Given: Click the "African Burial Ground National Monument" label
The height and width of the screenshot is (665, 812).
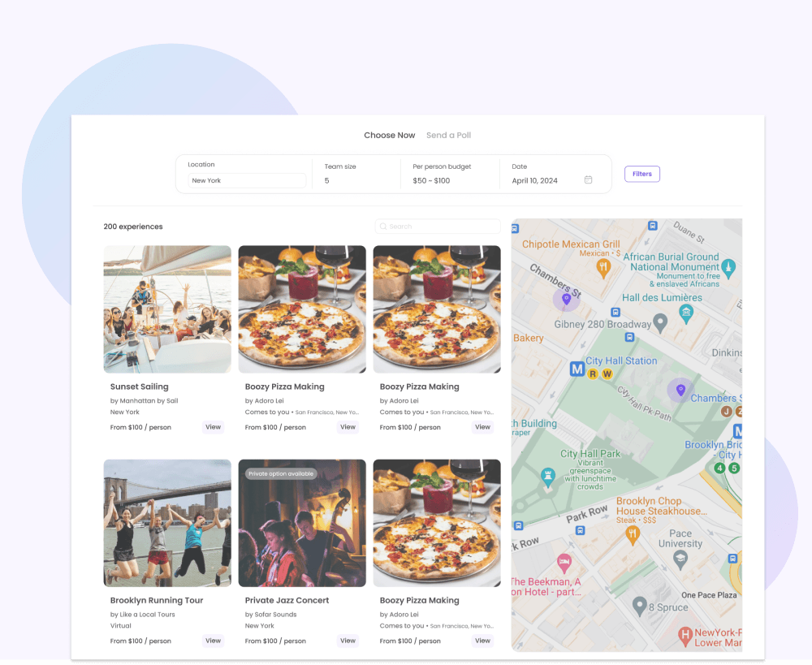Looking at the screenshot, I should pos(672,262).
